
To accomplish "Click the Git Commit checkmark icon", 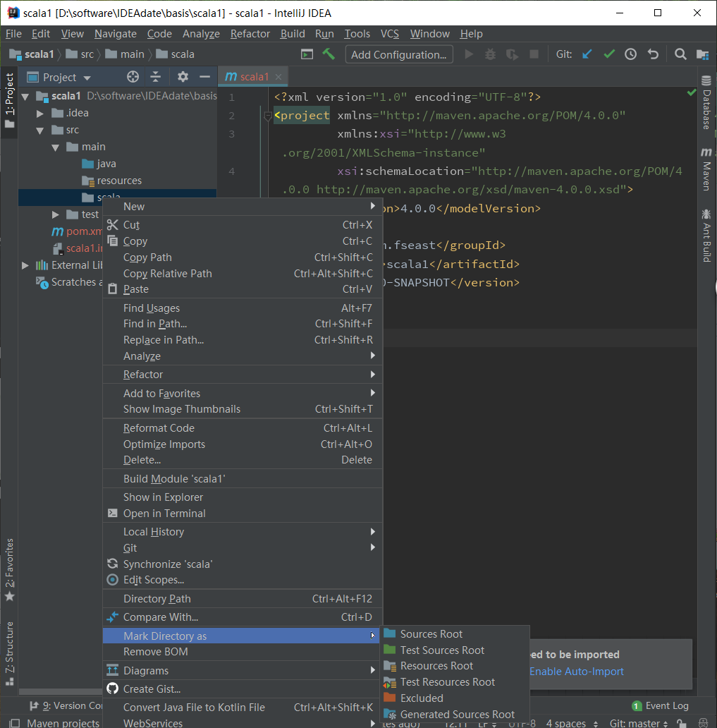I will (609, 54).
